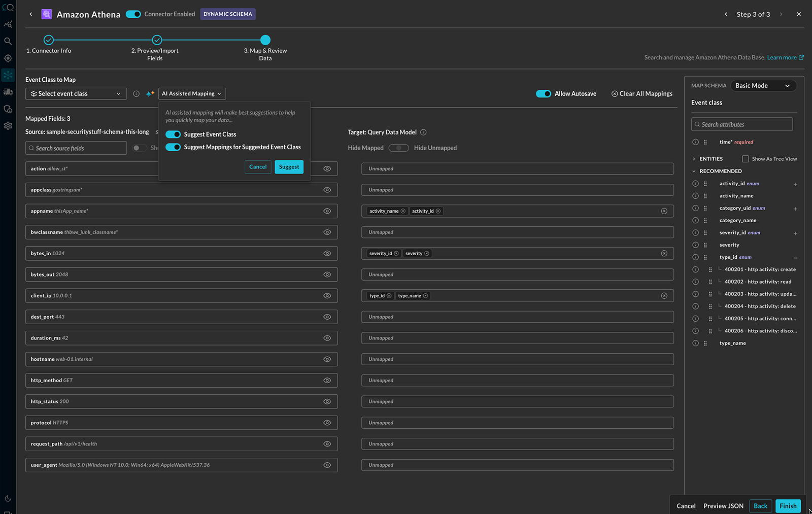Remove the activity_name chip
The image size is (812, 514).
click(x=403, y=211)
